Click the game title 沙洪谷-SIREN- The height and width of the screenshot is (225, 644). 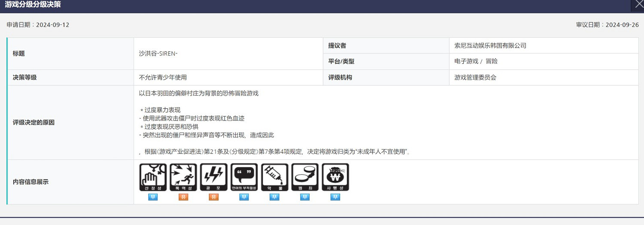coord(158,54)
